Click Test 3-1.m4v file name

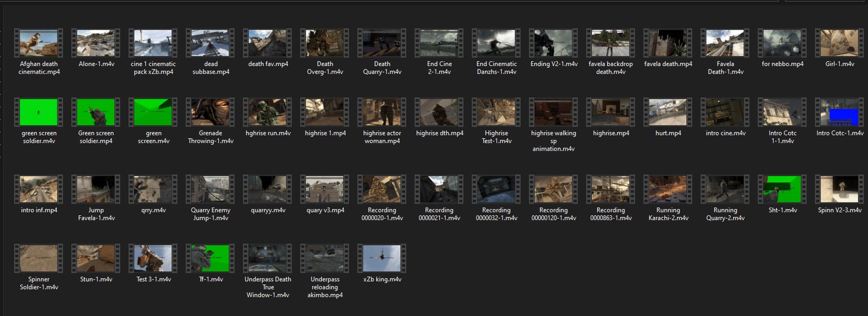153,279
